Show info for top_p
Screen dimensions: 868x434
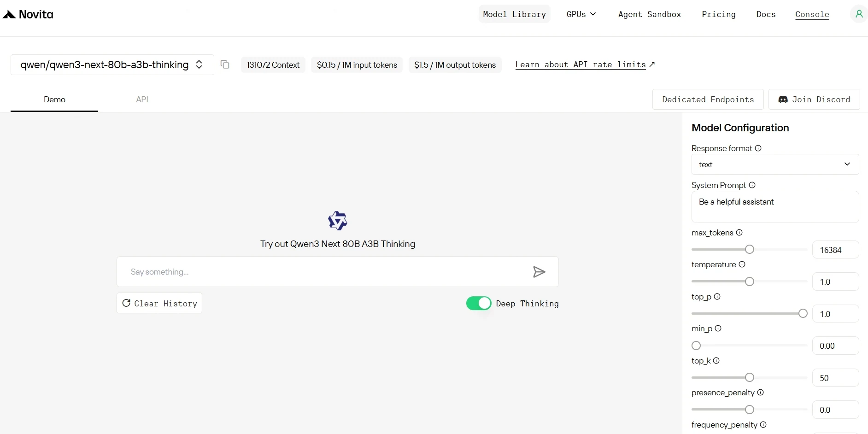tap(717, 297)
